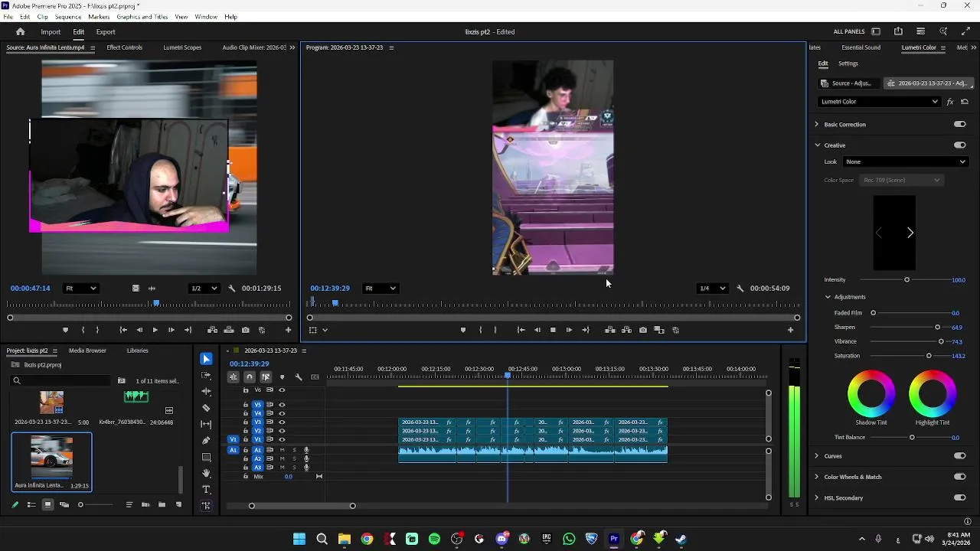980x551 pixels.
Task: Open Program monitor settings wrench
Action: pos(740,289)
